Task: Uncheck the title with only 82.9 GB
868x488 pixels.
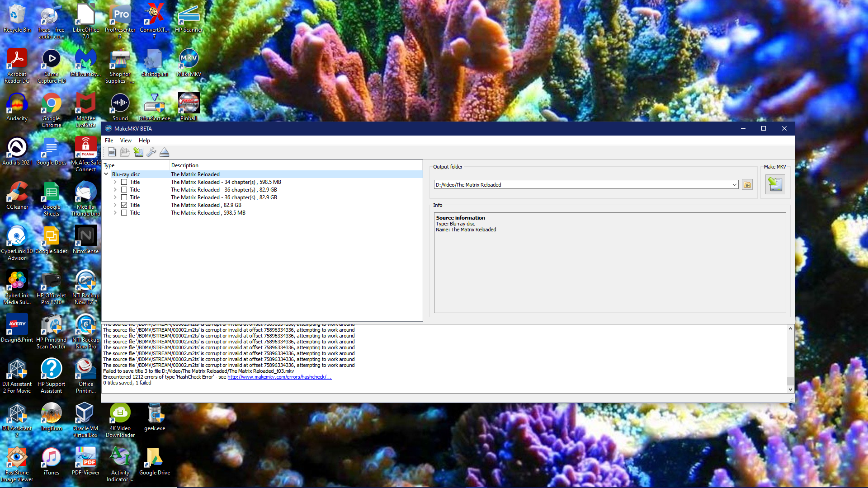Action: pos(124,205)
